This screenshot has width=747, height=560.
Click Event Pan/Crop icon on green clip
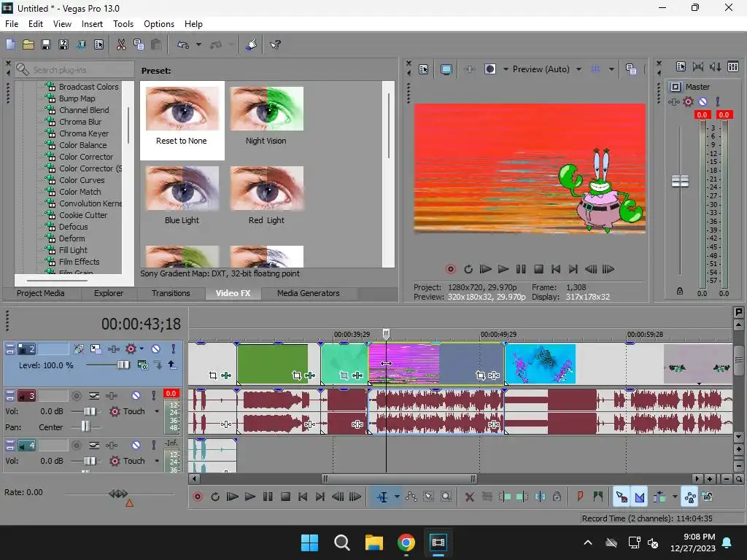296,376
